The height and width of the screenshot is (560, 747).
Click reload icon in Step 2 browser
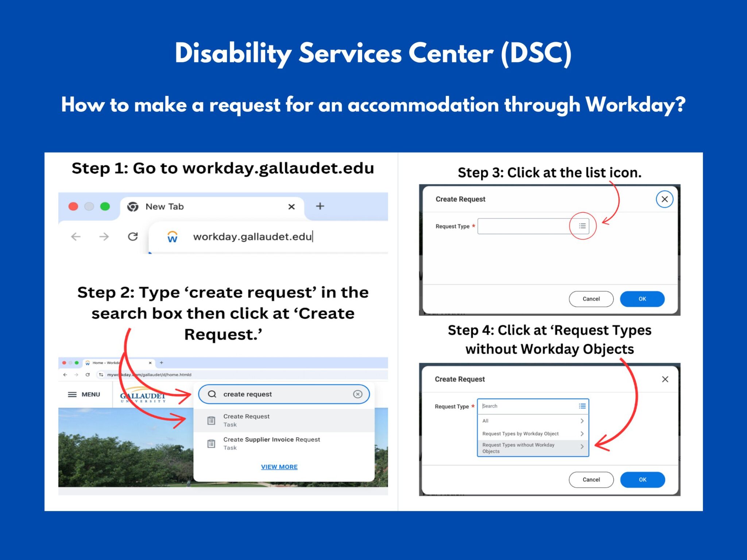tap(88, 374)
